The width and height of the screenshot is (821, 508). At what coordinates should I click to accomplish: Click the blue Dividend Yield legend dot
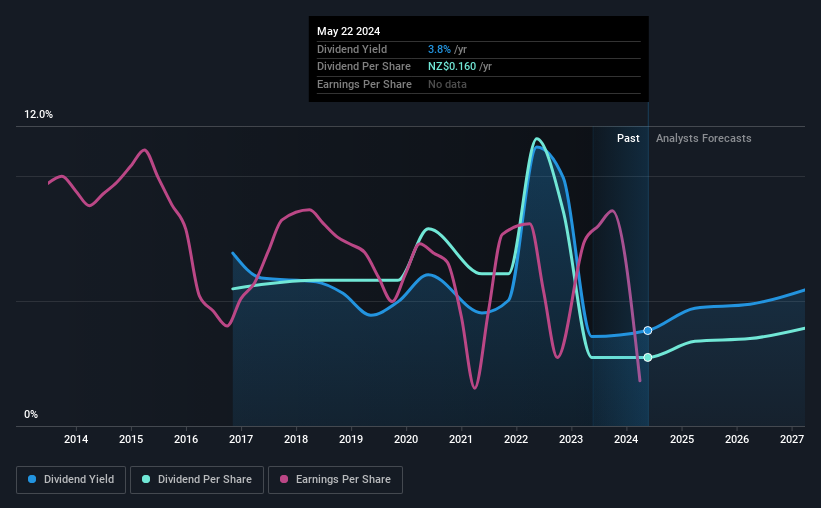coord(32,479)
